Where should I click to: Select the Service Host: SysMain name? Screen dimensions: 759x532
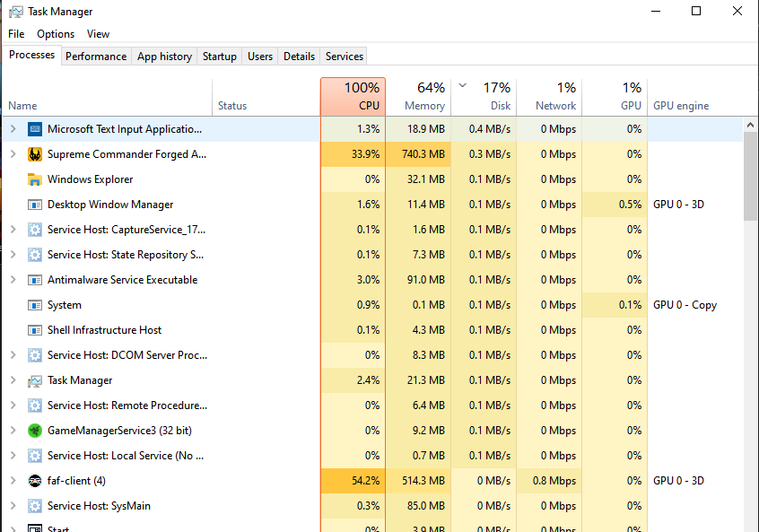tap(99, 506)
